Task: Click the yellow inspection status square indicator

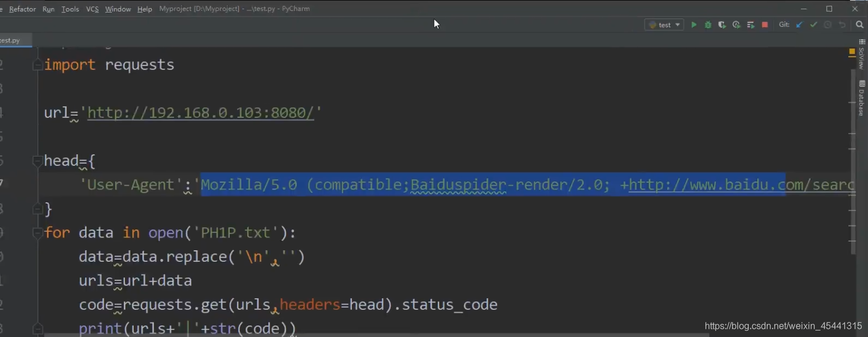Action: pos(852,52)
